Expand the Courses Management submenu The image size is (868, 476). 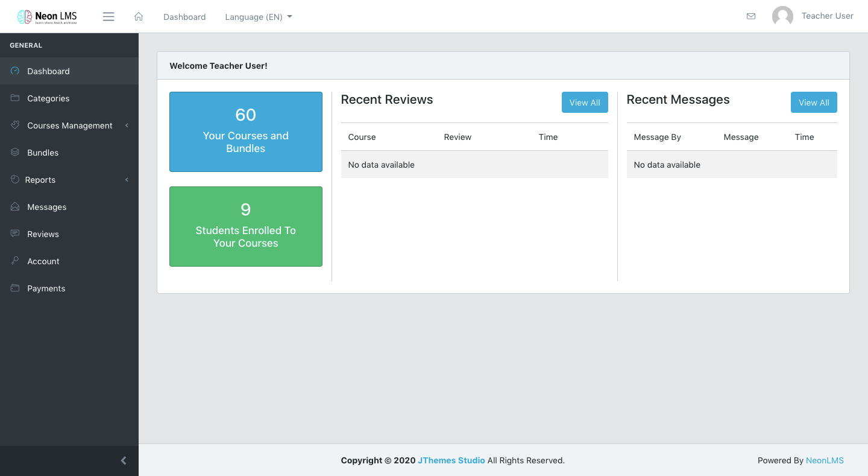pyautogui.click(x=69, y=125)
